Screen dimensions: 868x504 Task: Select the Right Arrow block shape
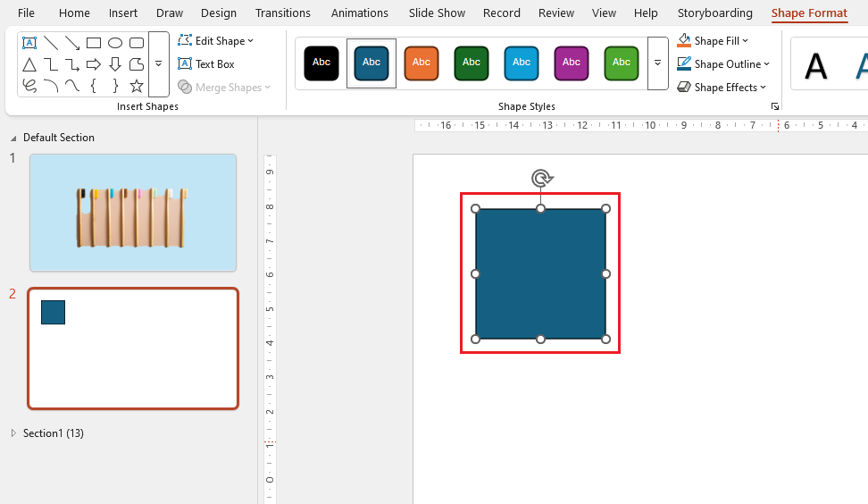(x=94, y=65)
